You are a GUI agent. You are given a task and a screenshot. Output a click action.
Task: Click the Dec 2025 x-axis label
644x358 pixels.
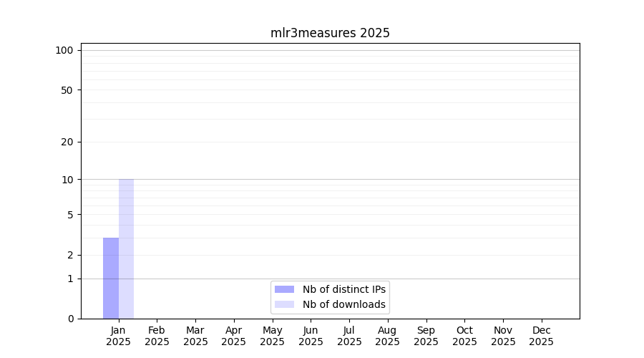[x=542, y=336]
